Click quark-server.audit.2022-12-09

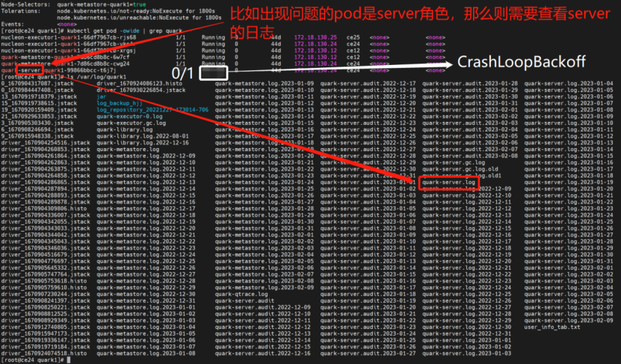pos(262,307)
